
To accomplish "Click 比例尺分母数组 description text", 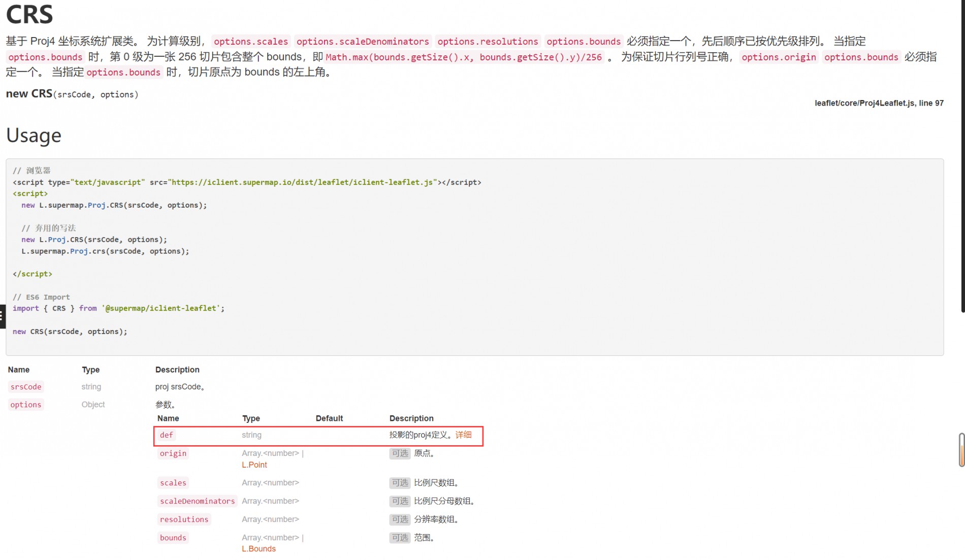I will (x=444, y=501).
